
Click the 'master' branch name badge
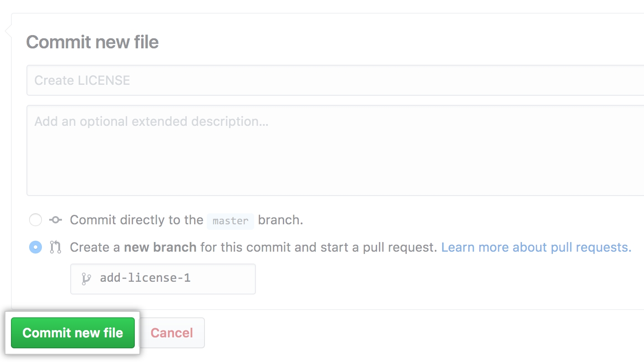click(x=230, y=221)
